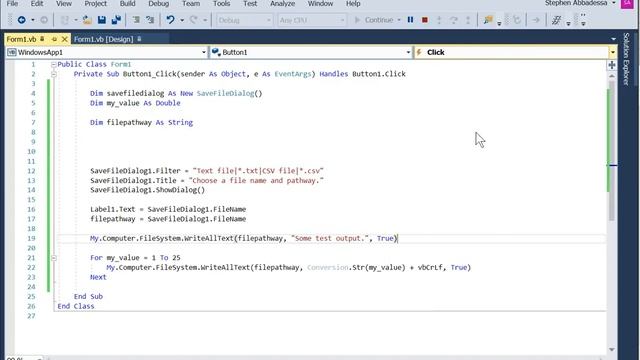Click the diagnostic tools toolbar icon
This screenshot has height=360, width=640.
(556, 20)
